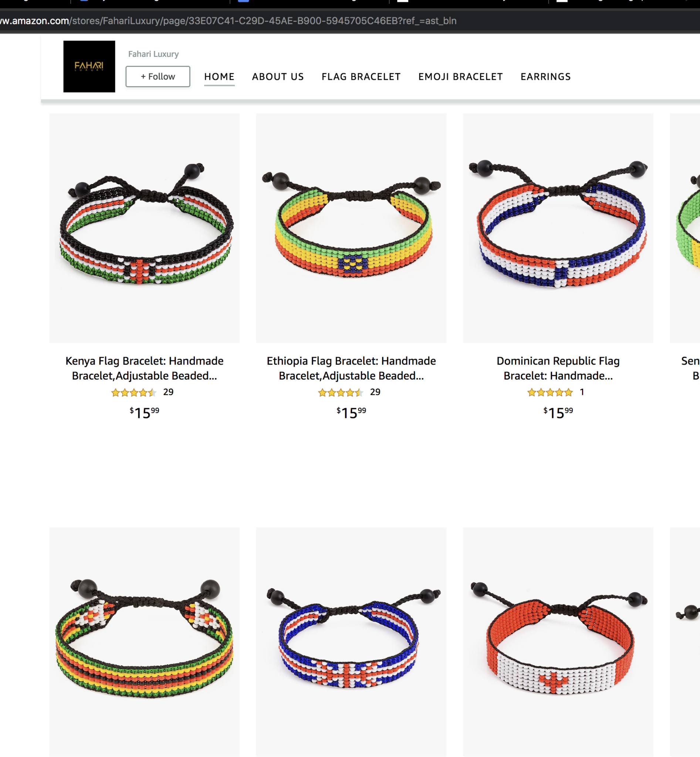Open the Ethiopia Flag Bracelet product title

click(x=351, y=368)
